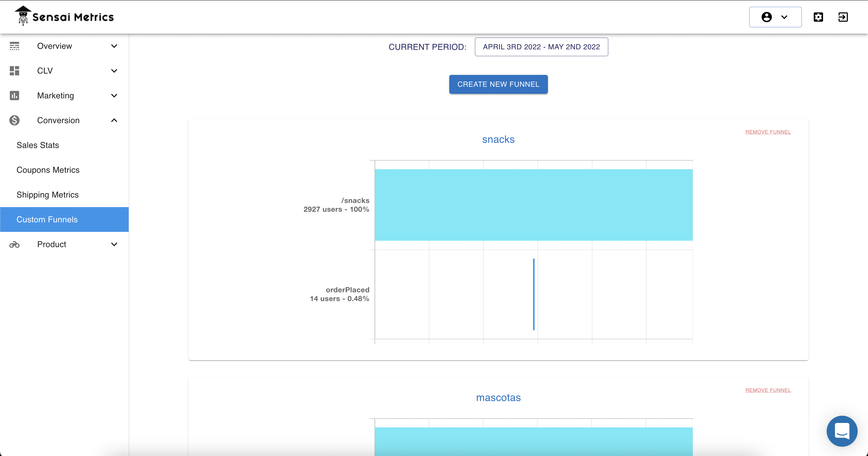Expand the Marketing menu chevron
The height and width of the screenshot is (456, 868).
(x=114, y=96)
